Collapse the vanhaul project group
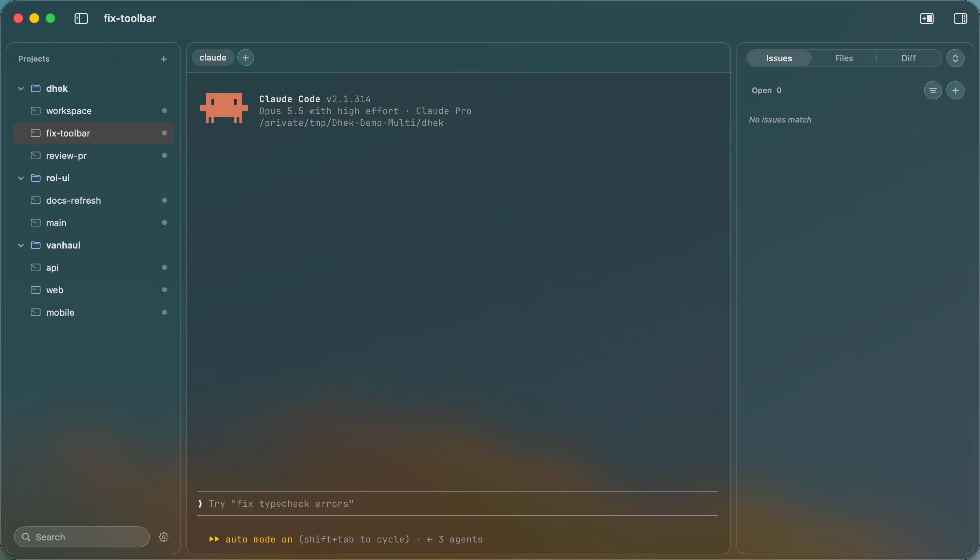Viewport: 980px width, 560px height. [21, 245]
